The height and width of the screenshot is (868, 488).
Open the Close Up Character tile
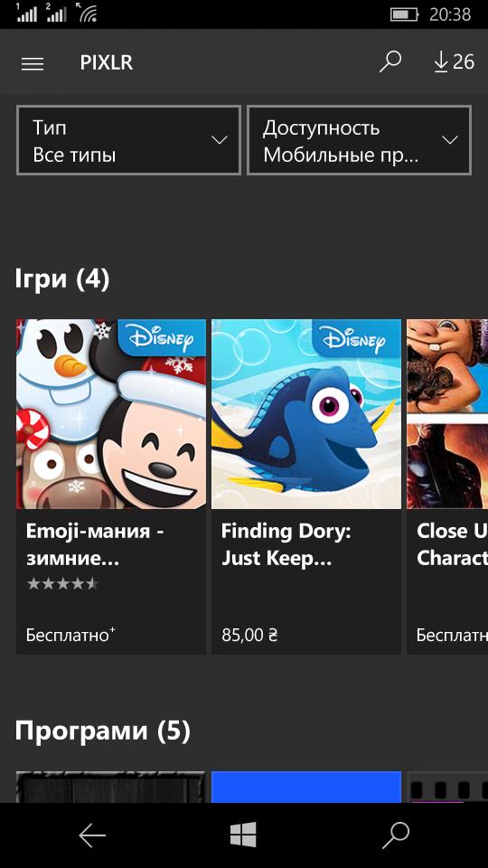click(x=447, y=486)
